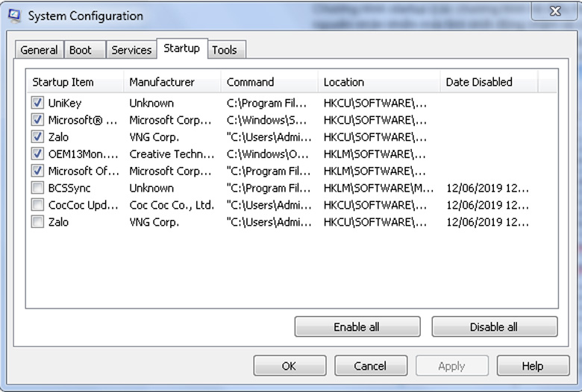Click the Help button
The height and width of the screenshot is (392, 582).
pyautogui.click(x=533, y=366)
